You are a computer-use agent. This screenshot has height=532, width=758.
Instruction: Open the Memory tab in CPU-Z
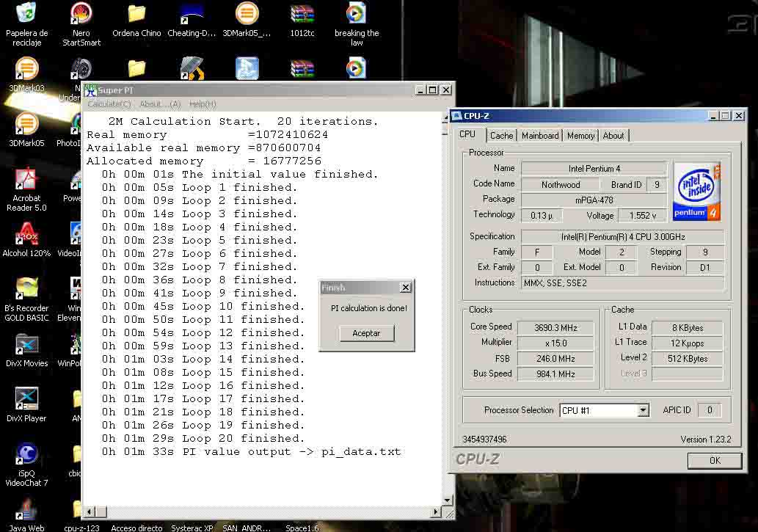tap(580, 136)
